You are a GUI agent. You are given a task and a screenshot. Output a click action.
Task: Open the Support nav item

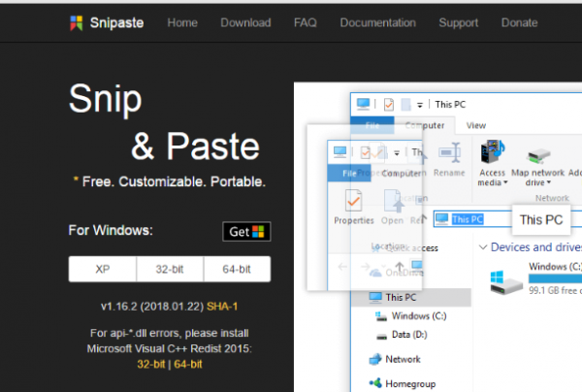coord(459,23)
